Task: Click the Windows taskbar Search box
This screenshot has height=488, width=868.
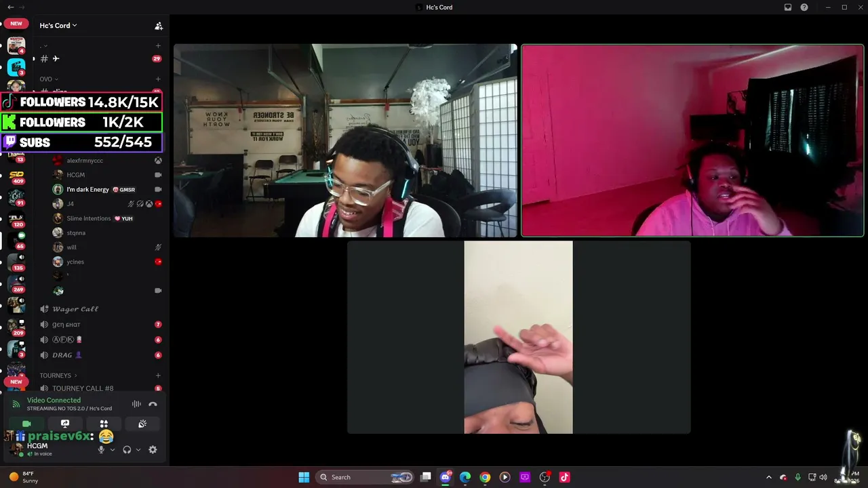Action: 365,477
